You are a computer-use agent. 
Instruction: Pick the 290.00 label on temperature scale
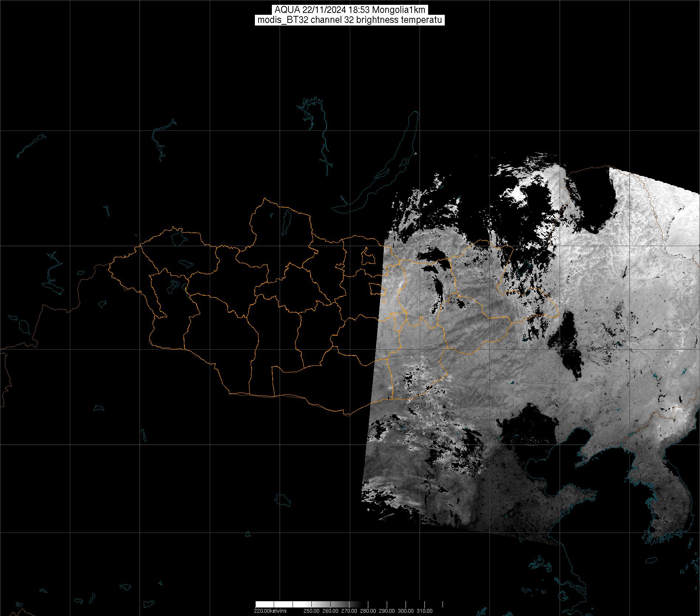point(386,611)
